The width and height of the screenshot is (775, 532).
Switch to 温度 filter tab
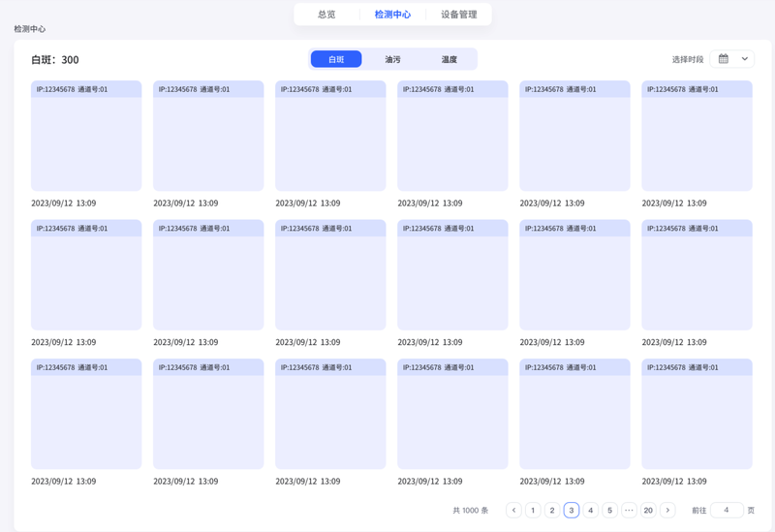pyautogui.click(x=449, y=59)
